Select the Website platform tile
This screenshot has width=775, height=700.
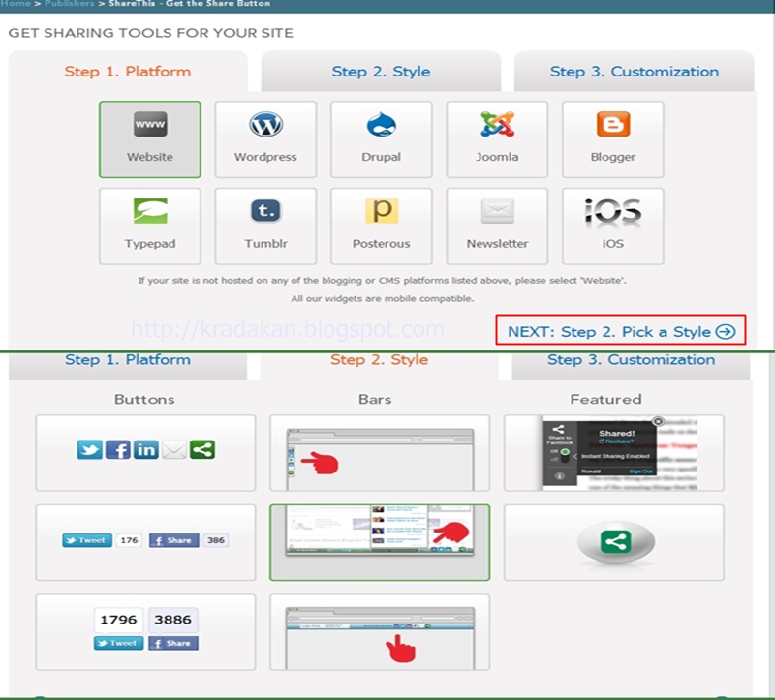click(150, 139)
